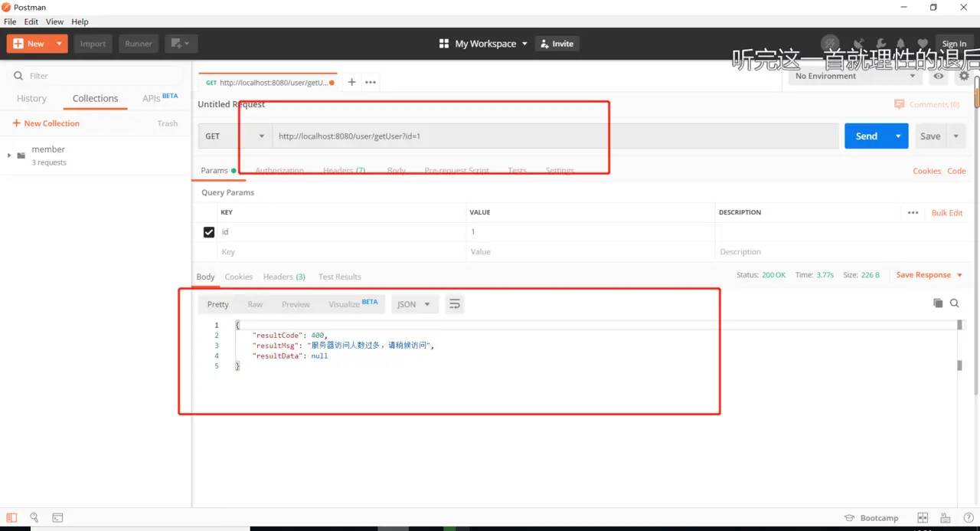This screenshot has height=531, width=980.
Task: Open the View menu
Action: coord(55,21)
